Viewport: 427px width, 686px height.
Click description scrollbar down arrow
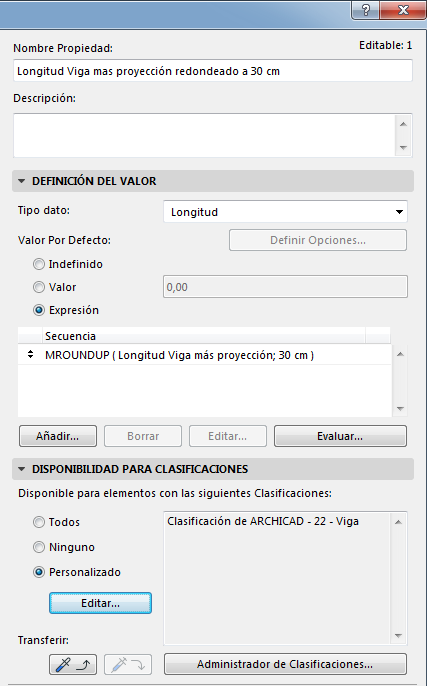tap(403, 148)
